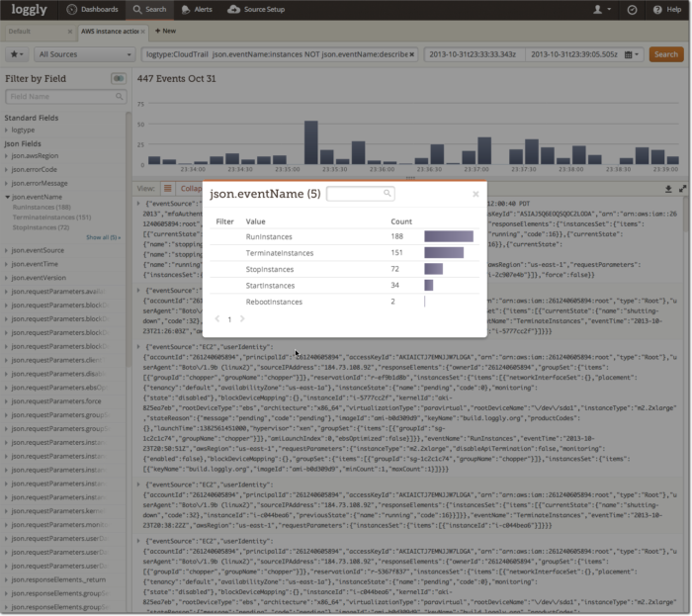This screenshot has width=692, height=616.
Task: Go to next page in popup
Action: [242, 319]
